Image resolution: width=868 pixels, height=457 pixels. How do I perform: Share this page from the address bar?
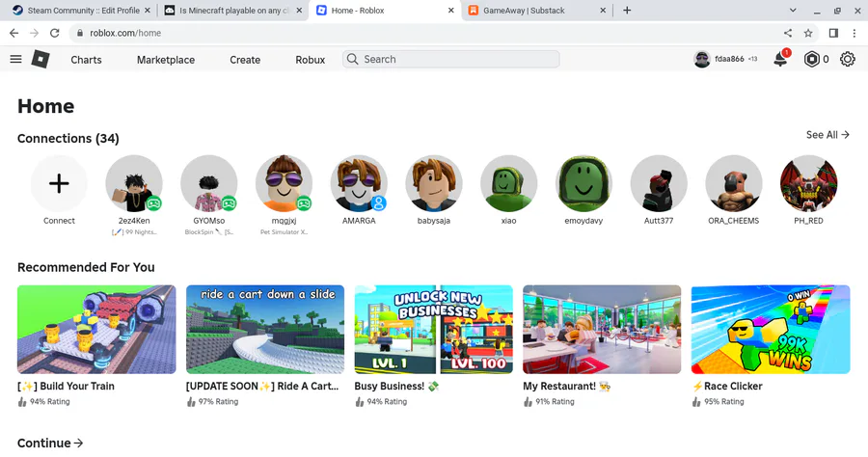pyautogui.click(x=788, y=33)
